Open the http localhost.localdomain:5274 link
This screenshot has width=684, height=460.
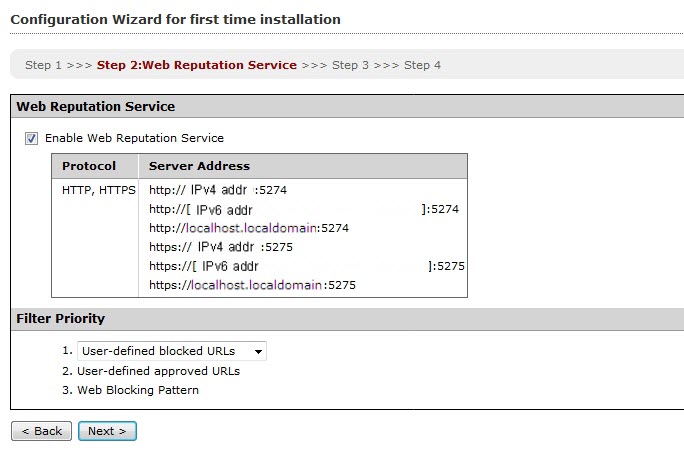pos(248,228)
